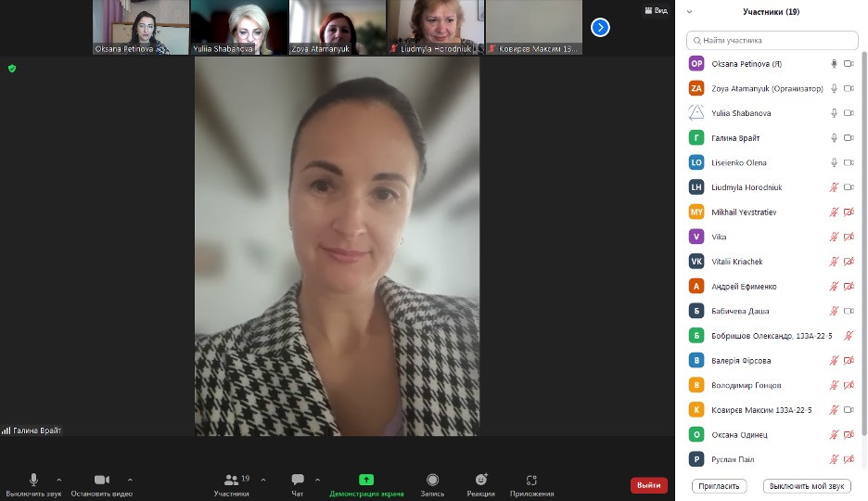Image resolution: width=868 pixels, height=501 pixels.
Task: Click LO avatar of Liseienko Olena
Action: (x=696, y=162)
